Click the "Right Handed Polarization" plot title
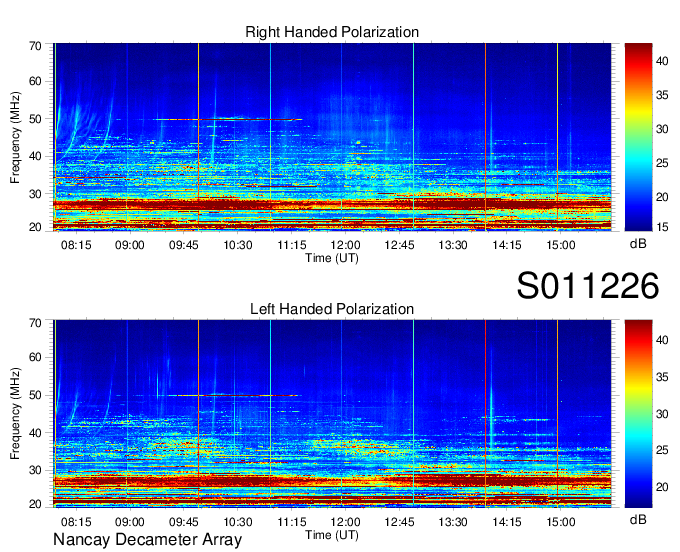This screenshot has height=552, width=680. (x=332, y=32)
